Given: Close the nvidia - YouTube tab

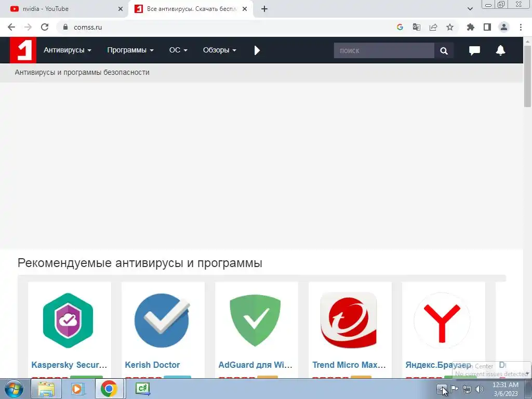Looking at the screenshot, I should pos(121,9).
